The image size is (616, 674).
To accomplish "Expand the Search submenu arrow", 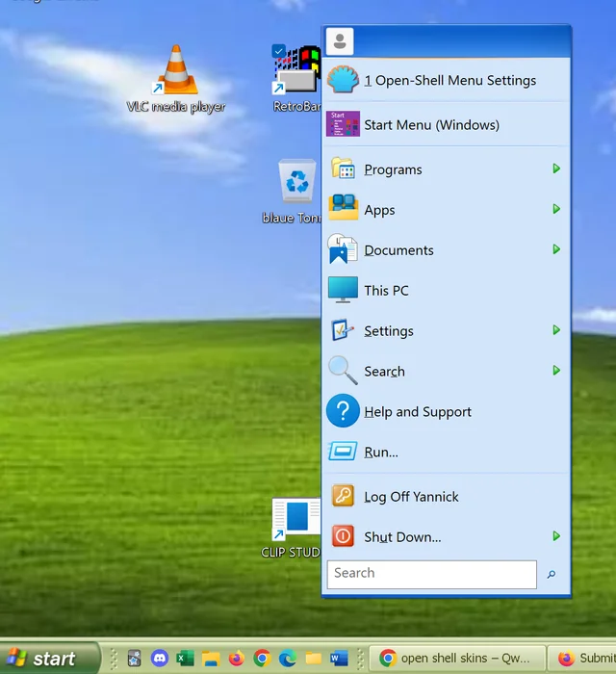I will (x=556, y=370).
